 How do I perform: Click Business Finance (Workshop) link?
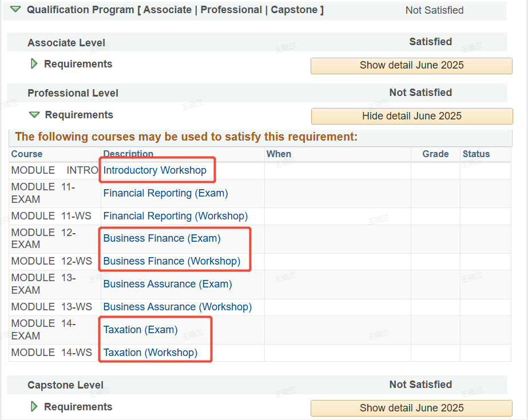(x=172, y=261)
